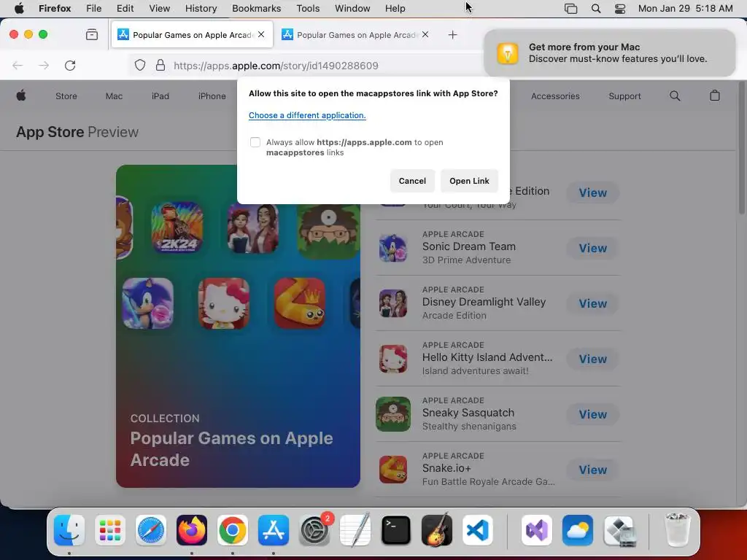Close the first Popular Games tab
This screenshot has width=747, height=560.
click(261, 34)
